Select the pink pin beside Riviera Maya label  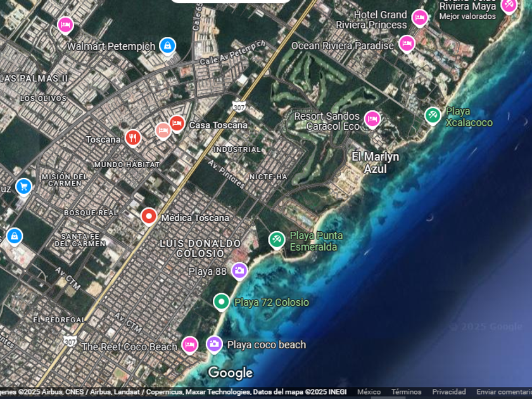pos(509,5)
